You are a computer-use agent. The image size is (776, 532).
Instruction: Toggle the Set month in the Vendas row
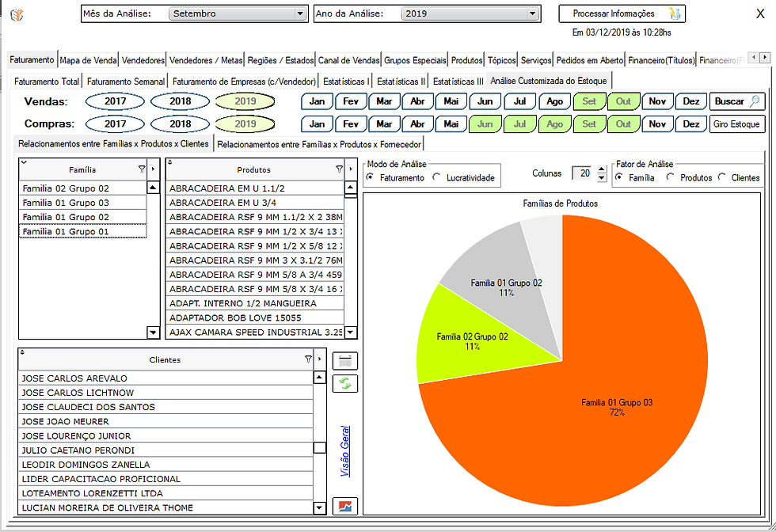[589, 101]
